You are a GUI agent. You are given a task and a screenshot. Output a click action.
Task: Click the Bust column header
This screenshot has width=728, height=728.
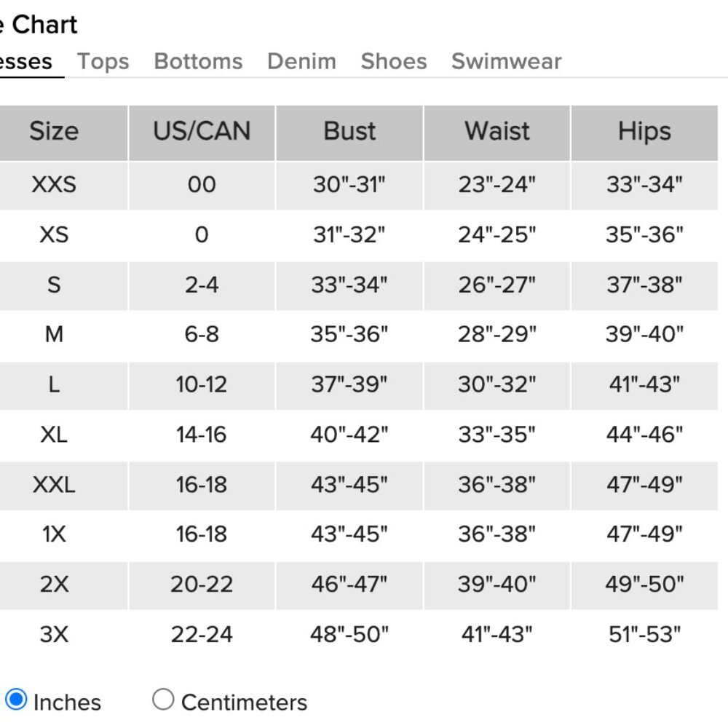(349, 132)
